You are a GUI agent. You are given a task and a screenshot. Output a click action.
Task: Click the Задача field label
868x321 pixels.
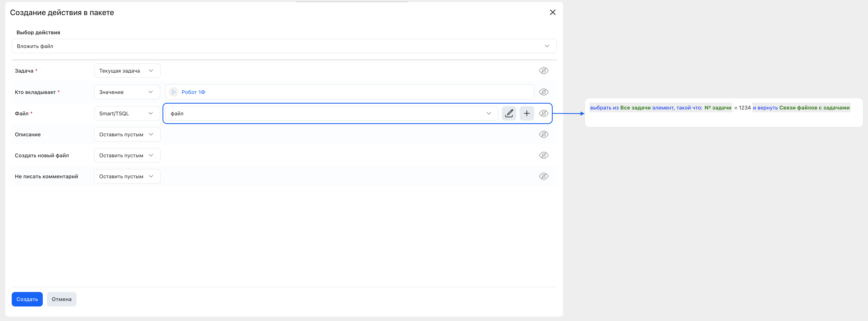(24, 71)
